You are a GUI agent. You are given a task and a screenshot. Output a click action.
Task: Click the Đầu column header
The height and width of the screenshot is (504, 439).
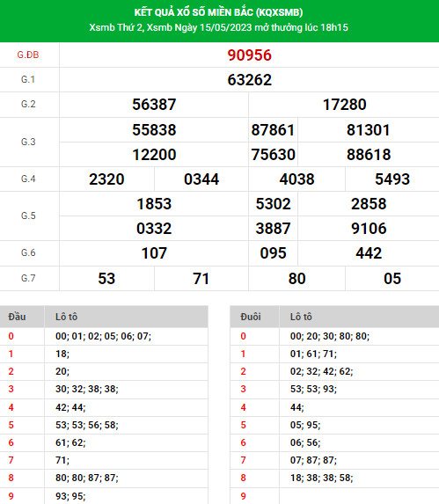(17, 317)
